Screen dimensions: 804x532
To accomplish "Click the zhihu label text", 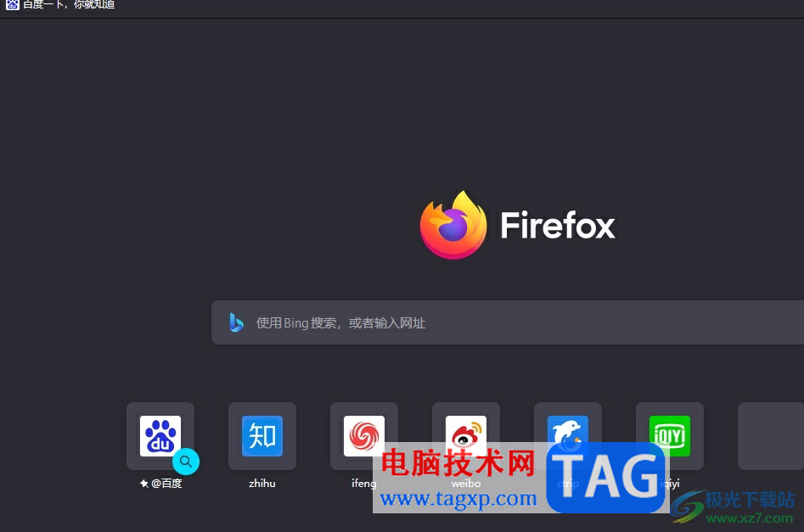I will [262, 484].
